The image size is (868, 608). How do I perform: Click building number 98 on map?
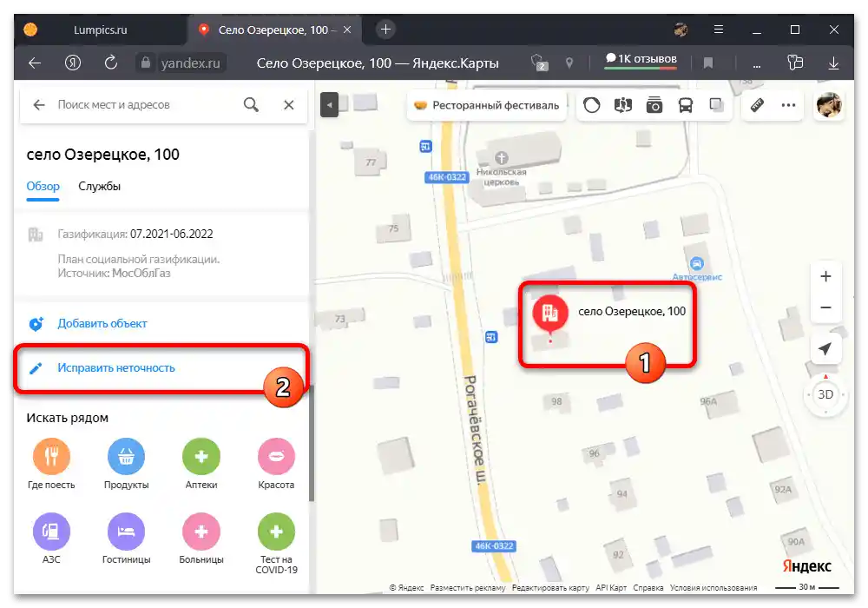(556, 401)
